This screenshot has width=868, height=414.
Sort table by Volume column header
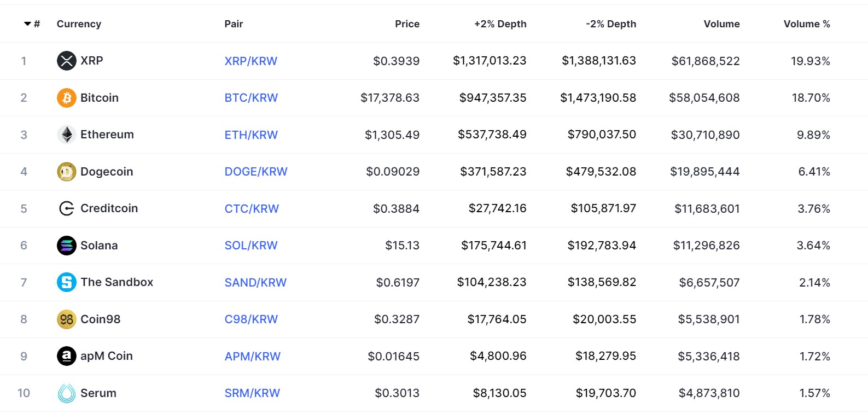pos(721,24)
